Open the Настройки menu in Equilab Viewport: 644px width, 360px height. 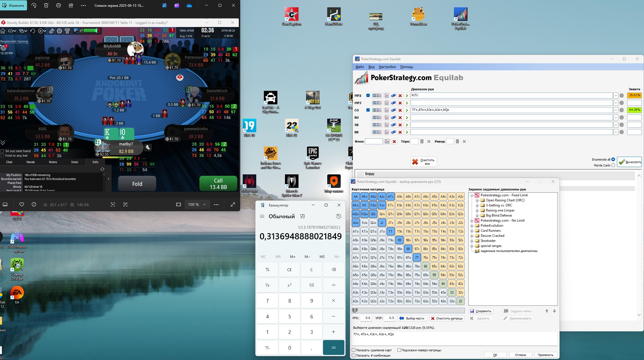pos(387,67)
